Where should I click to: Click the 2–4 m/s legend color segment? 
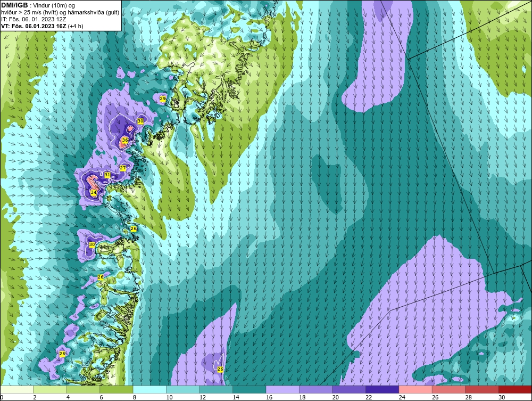tap(50, 389)
